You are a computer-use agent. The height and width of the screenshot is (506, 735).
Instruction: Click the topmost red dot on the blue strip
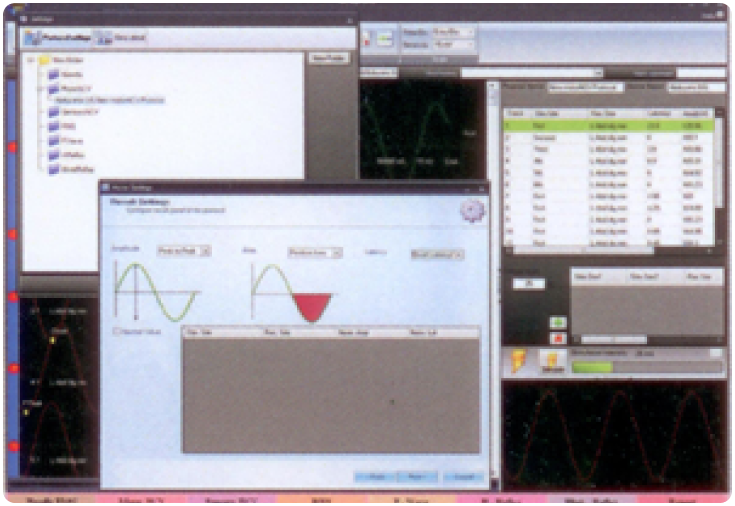coord(12,147)
